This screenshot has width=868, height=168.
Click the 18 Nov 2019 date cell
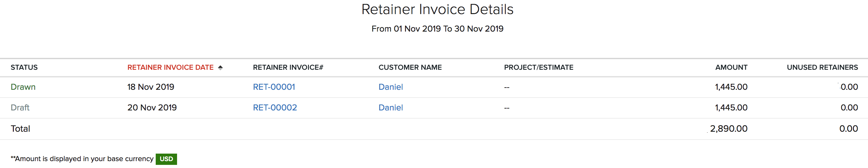151,87
